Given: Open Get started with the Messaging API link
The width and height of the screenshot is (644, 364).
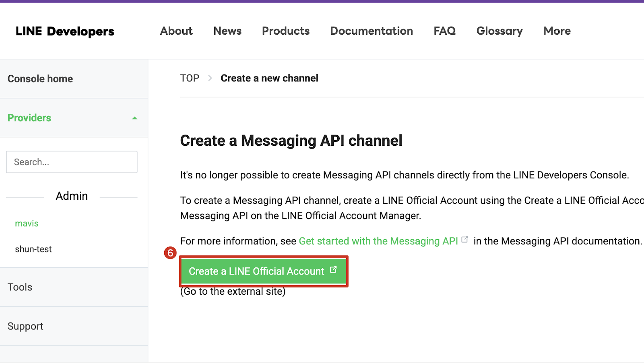Looking at the screenshot, I should coord(378,241).
